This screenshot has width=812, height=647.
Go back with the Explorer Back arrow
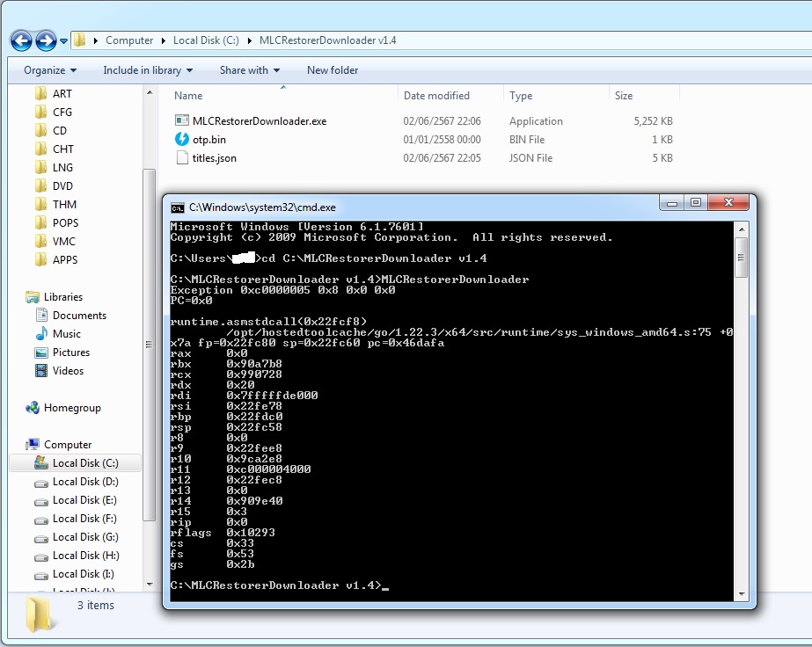point(22,41)
